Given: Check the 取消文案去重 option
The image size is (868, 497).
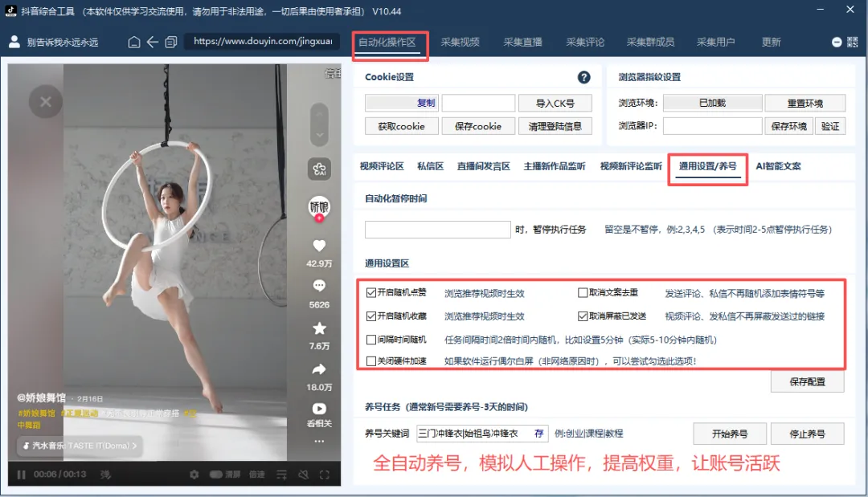Looking at the screenshot, I should (581, 291).
